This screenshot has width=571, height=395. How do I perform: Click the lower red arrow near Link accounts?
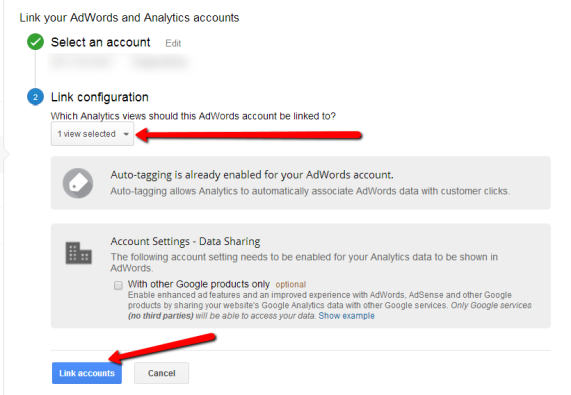[163, 348]
